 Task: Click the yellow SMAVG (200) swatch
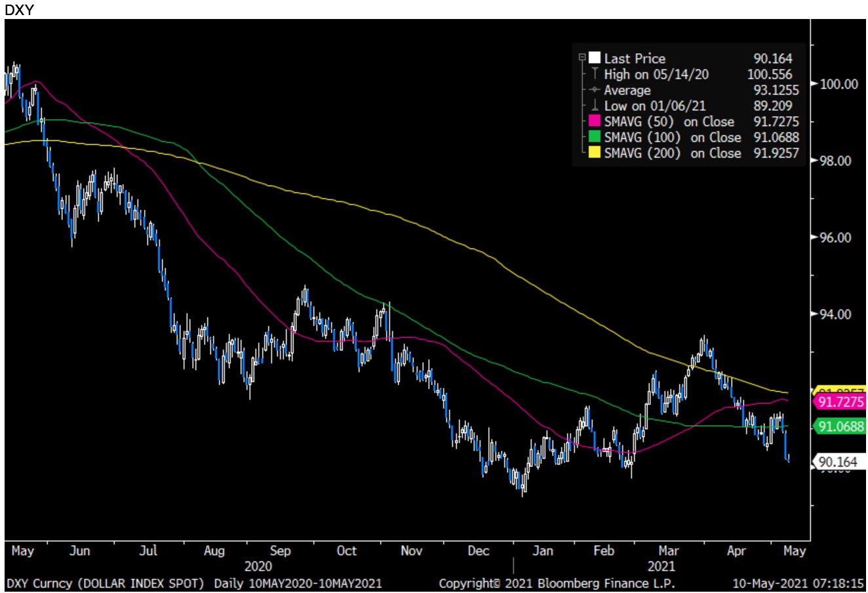click(x=595, y=153)
